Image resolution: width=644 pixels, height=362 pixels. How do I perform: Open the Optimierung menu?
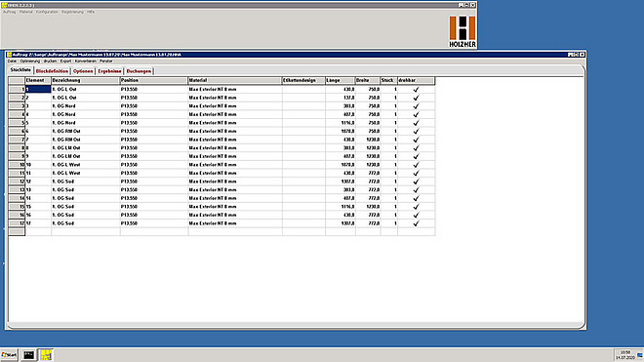click(30, 61)
